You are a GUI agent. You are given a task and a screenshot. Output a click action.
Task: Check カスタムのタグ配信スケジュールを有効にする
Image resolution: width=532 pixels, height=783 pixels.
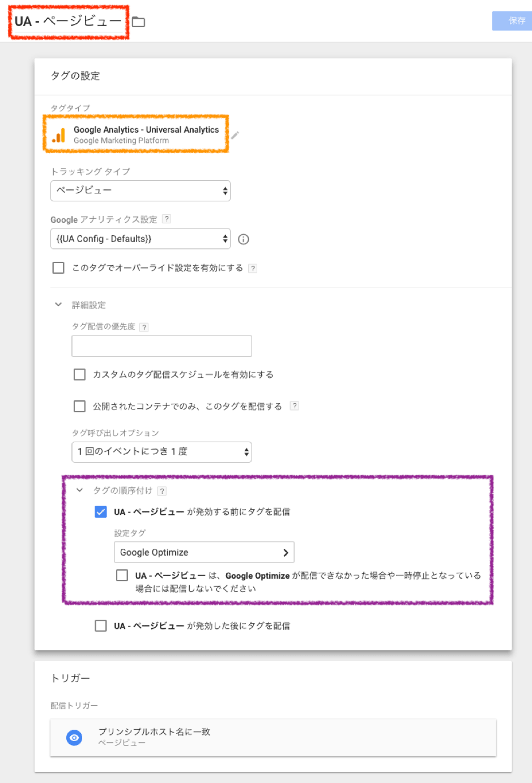point(80,374)
